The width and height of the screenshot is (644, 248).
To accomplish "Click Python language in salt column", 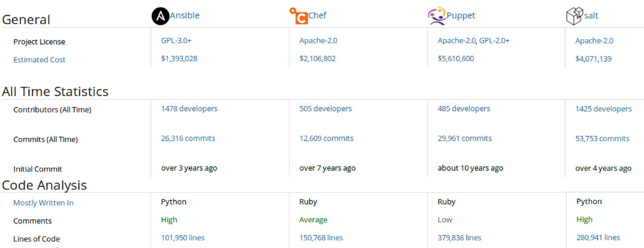I will tap(589, 202).
